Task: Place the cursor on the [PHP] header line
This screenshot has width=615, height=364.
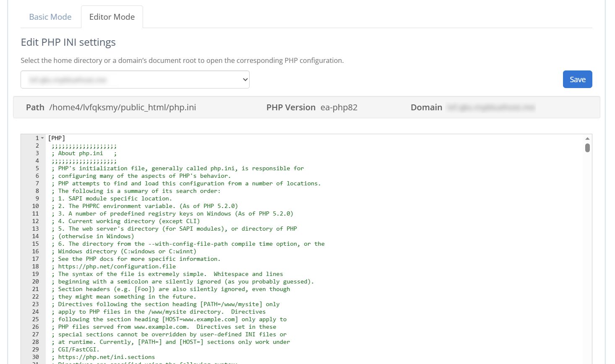Action: point(57,138)
